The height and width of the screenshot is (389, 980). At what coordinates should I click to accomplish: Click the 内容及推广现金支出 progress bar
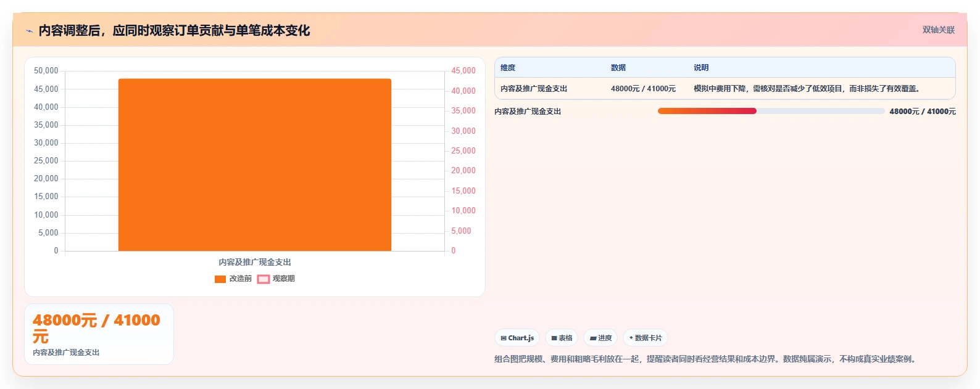771,111
